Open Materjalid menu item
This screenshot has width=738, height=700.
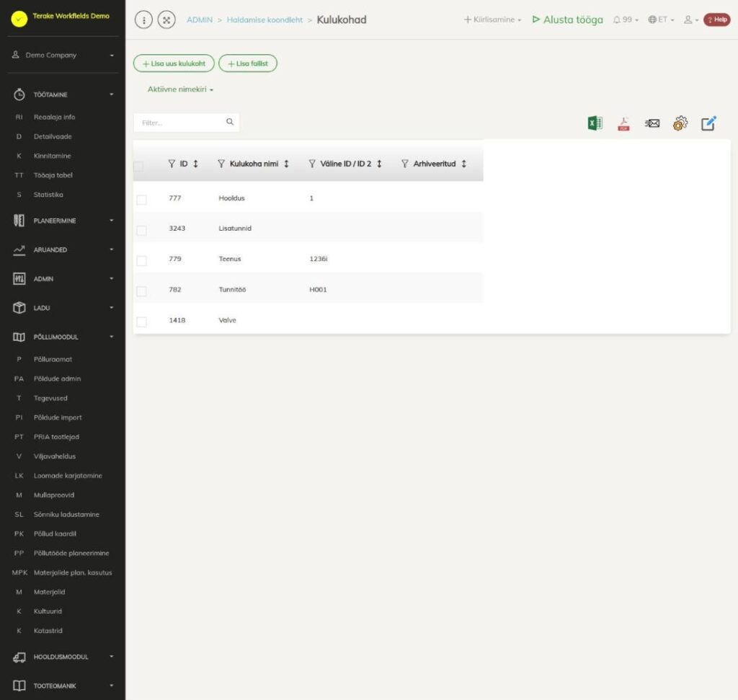(x=49, y=592)
